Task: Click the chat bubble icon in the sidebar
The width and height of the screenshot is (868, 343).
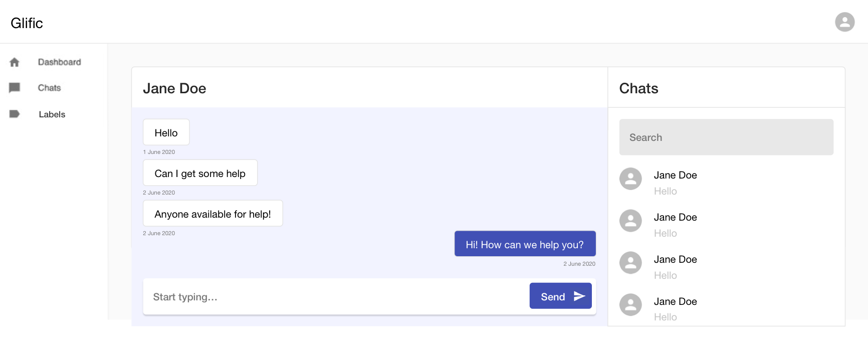Action: (15, 88)
